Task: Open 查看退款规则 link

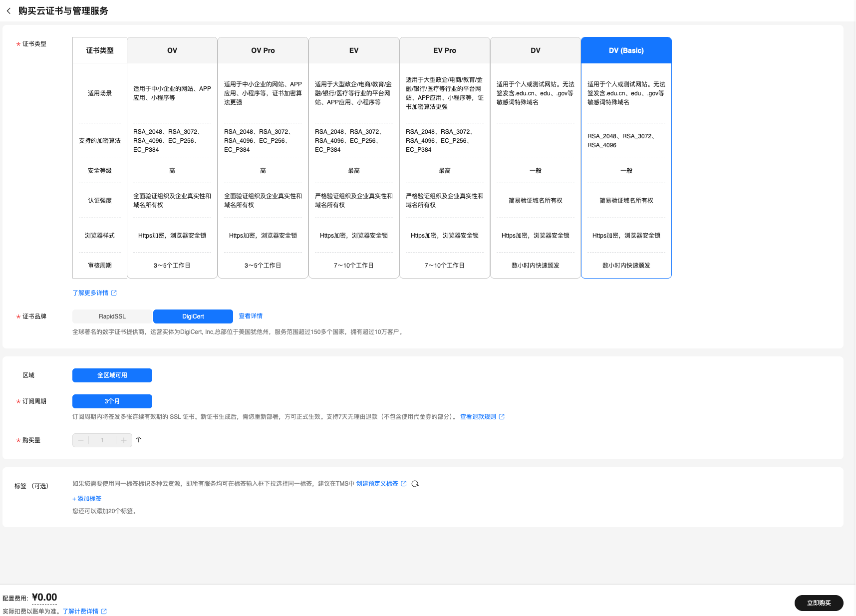Action: [x=478, y=417]
